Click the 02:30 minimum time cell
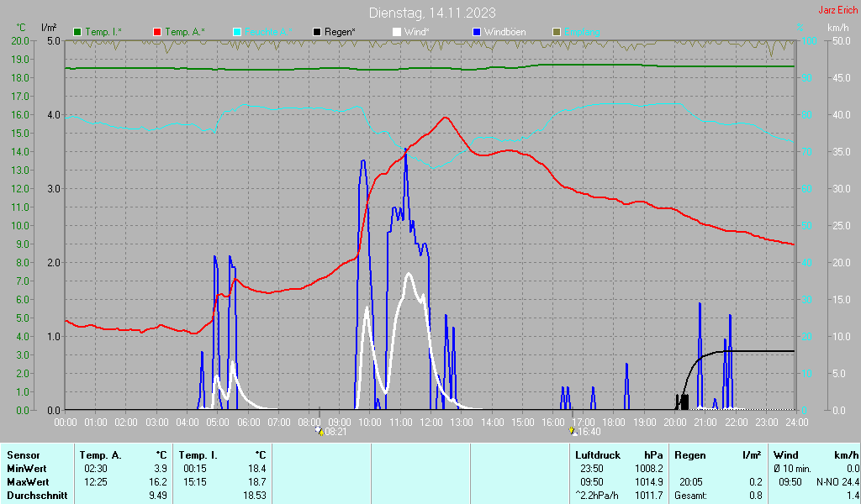The height and width of the screenshot is (504, 861). 96,469
